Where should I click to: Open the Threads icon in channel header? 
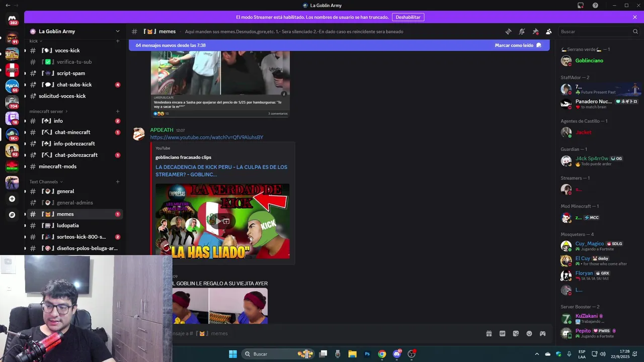point(508,31)
